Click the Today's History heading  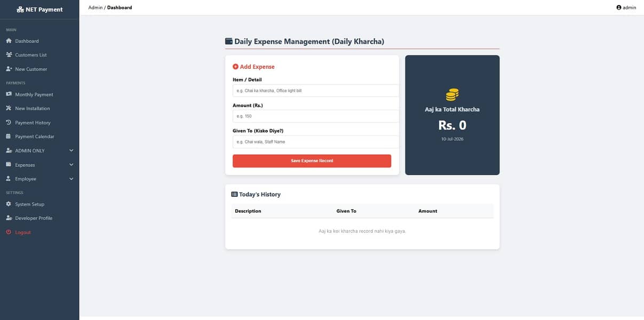click(260, 195)
